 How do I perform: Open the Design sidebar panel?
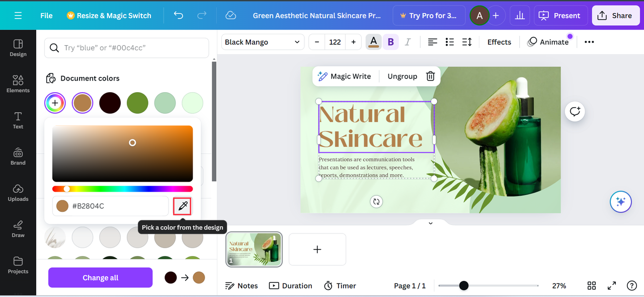point(18,48)
